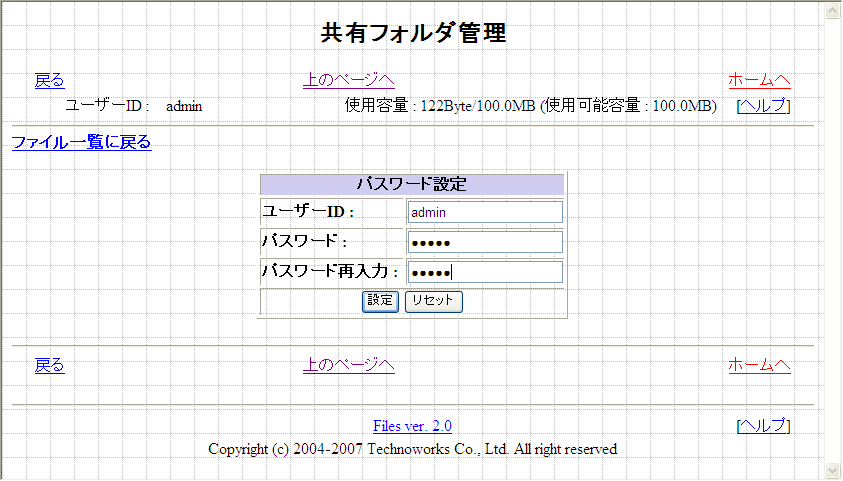
Task: Open the Files ver. 2.0 link
Action: coord(412,426)
